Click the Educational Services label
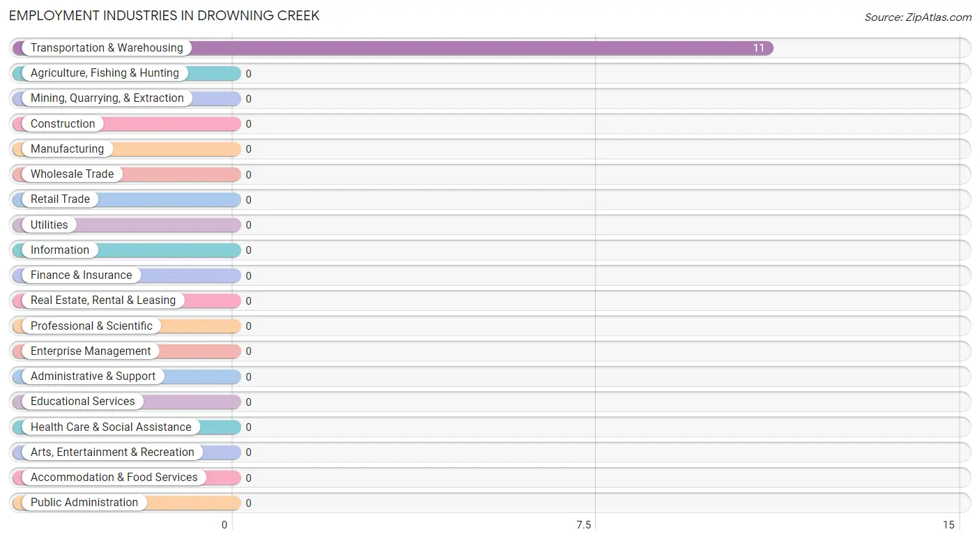The image size is (980, 541). 83,402
